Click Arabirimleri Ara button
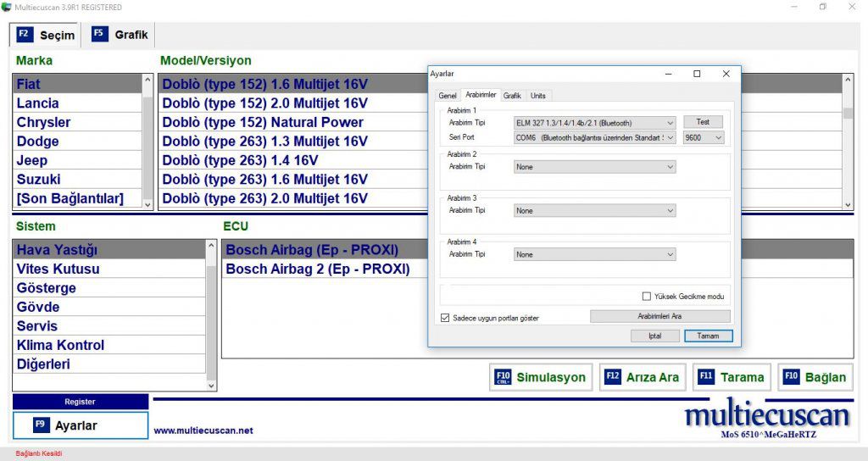Image resolution: width=868 pixels, height=461 pixels. click(x=659, y=316)
